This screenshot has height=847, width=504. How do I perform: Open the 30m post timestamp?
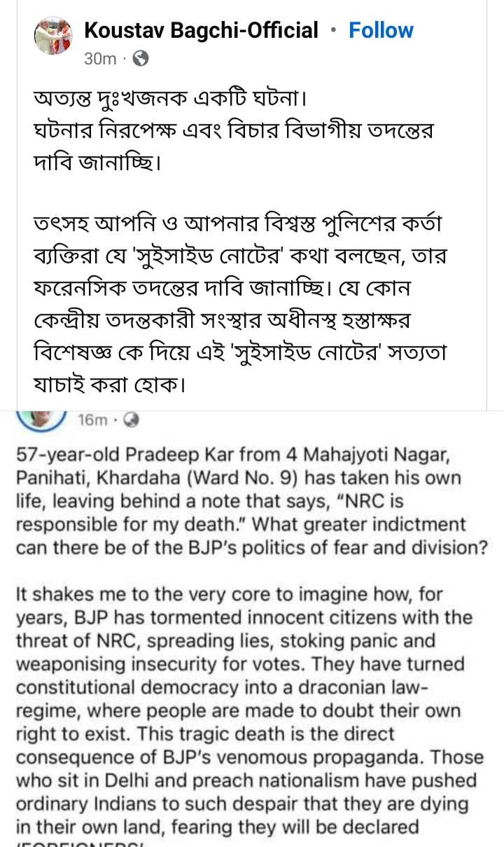pyautogui.click(x=99, y=59)
